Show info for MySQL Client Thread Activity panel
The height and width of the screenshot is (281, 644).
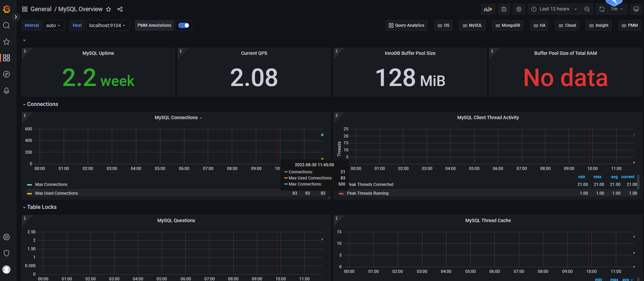coord(337,115)
